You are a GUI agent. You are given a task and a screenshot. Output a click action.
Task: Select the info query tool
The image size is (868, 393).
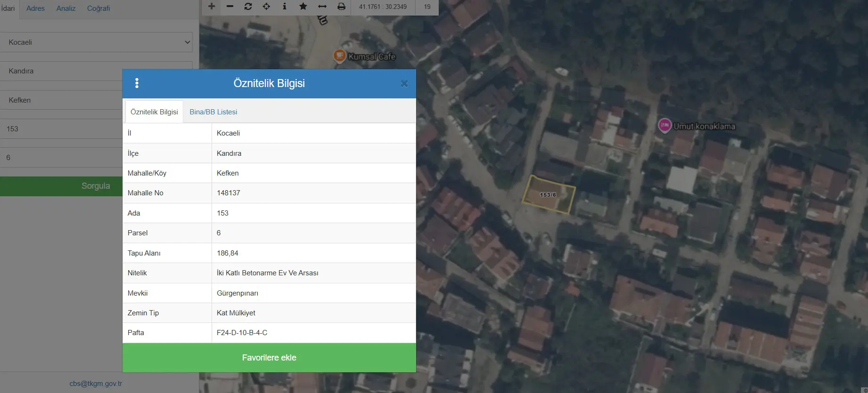(x=285, y=7)
